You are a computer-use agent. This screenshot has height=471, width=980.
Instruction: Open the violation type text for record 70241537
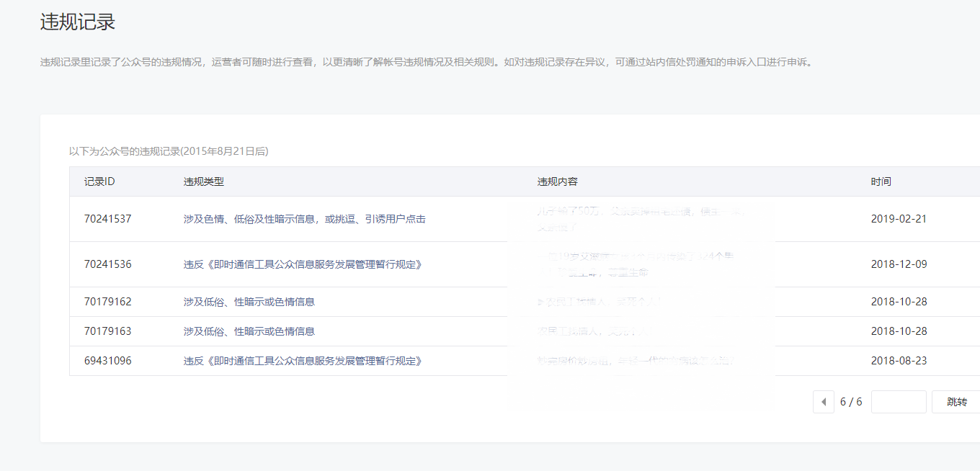pyautogui.click(x=304, y=219)
